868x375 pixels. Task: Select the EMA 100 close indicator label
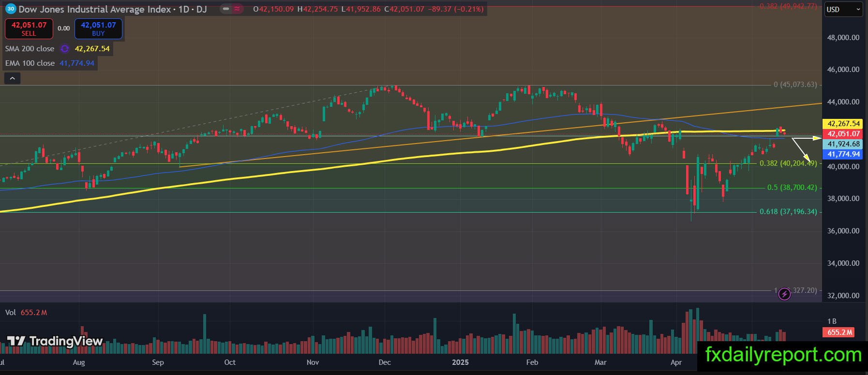point(30,63)
